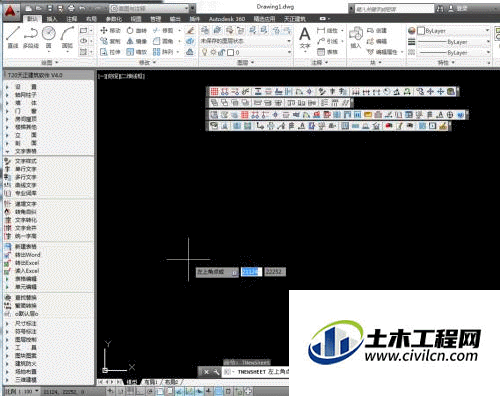This screenshot has width=500, height=396.
Task: Click the Rotate (旋转) tool icon
Action: [130, 31]
